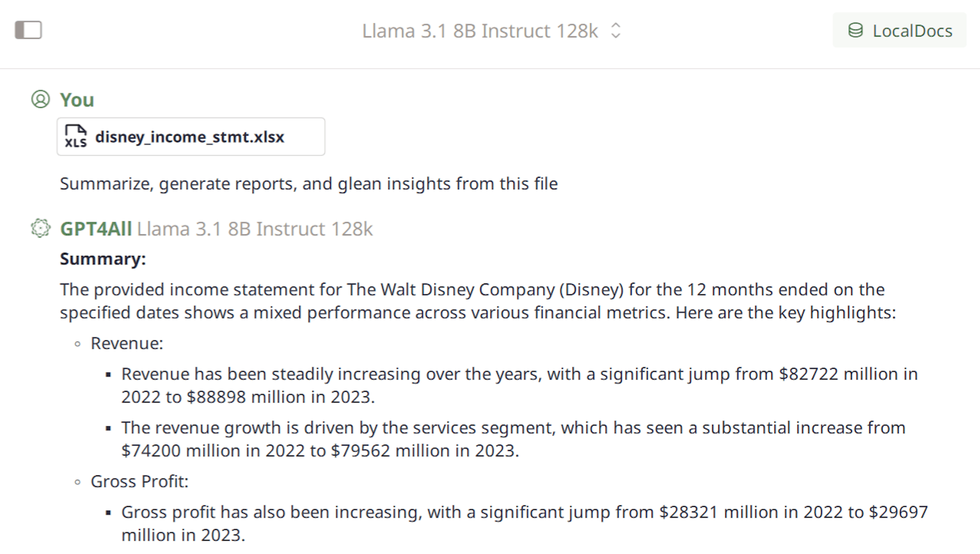Toggle the sidebar panel icon
The image size is (980, 554).
[28, 30]
